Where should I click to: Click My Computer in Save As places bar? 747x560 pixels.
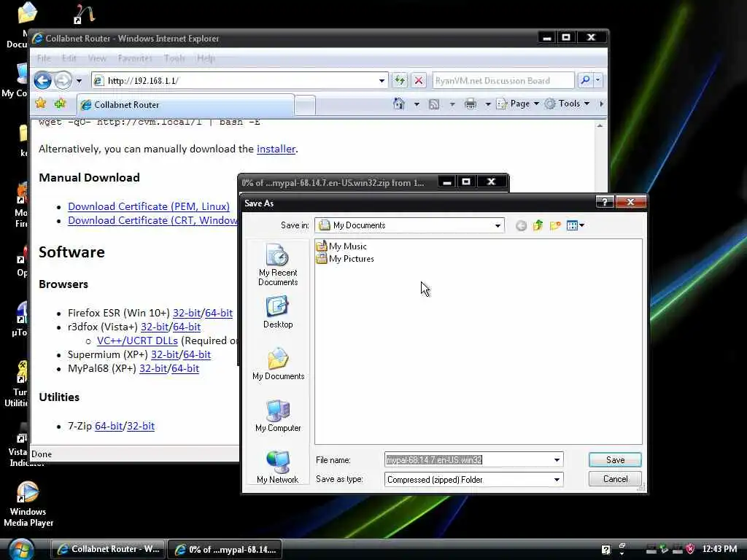coord(278,416)
